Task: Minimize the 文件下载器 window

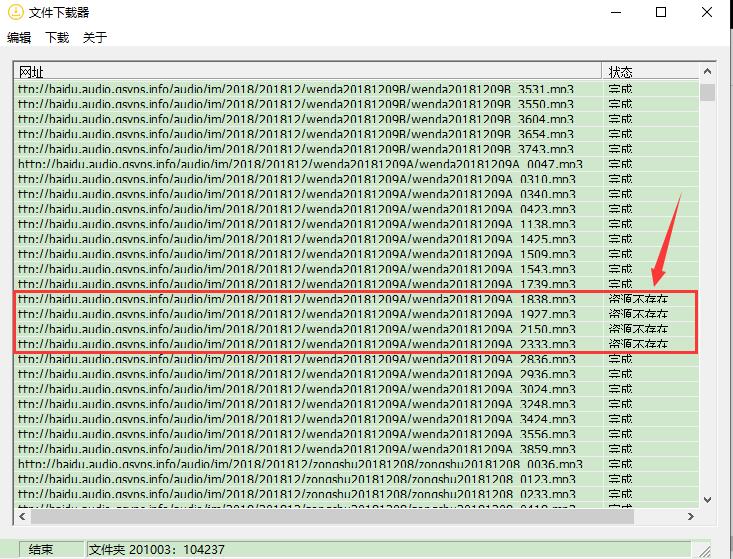Action: coord(616,12)
